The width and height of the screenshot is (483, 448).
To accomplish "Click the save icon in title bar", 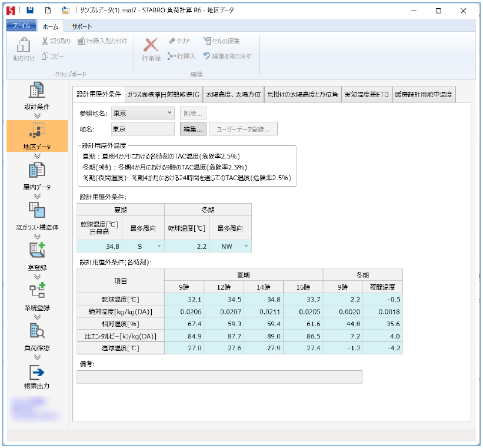I will pos(30,11).
